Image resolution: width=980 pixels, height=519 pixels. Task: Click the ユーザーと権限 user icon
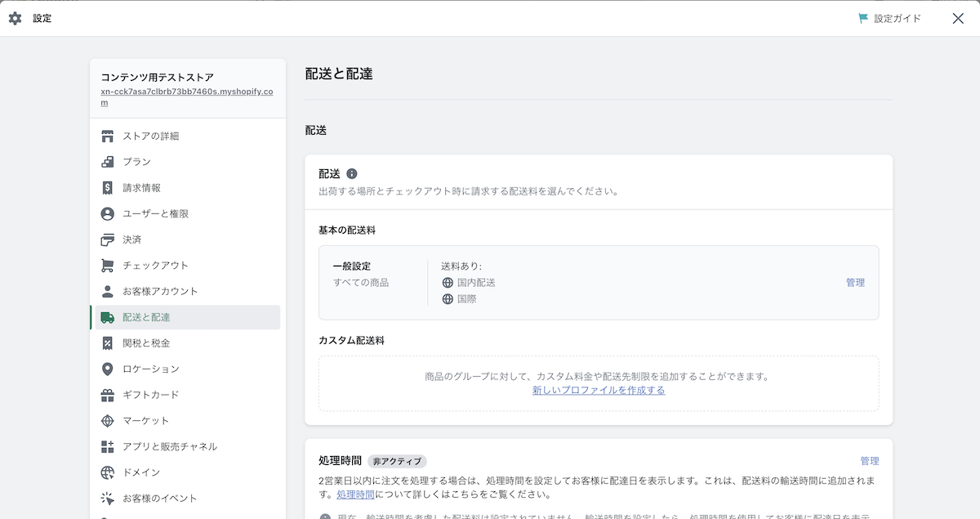pyautogui.click(x=107, y=213)
